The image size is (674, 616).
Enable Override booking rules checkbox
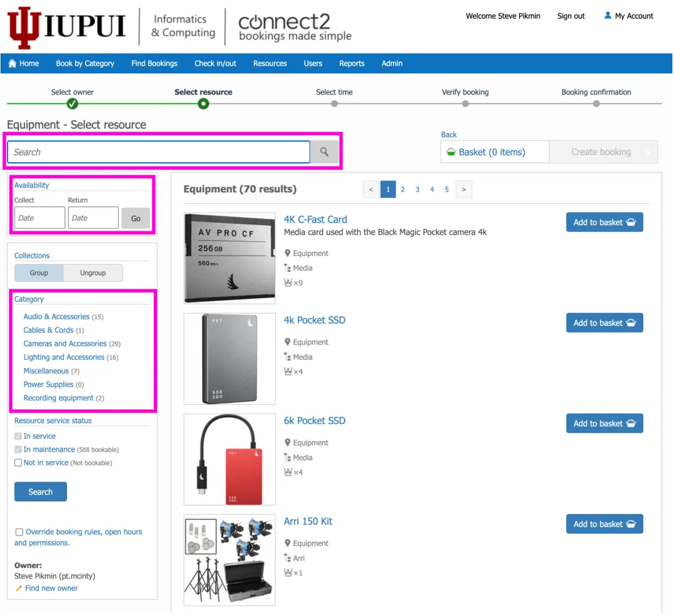pyautogui.click(x=19, y=533)
